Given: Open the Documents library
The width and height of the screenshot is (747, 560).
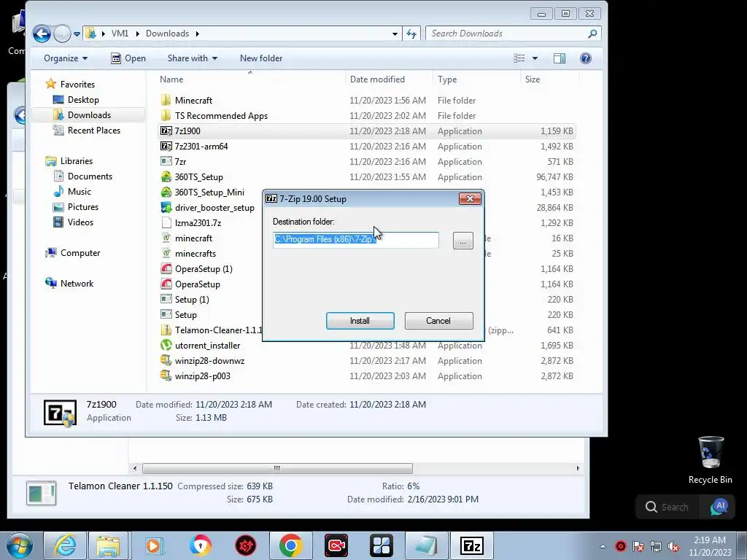Looking at the screenshot, I should pos(90,176).
